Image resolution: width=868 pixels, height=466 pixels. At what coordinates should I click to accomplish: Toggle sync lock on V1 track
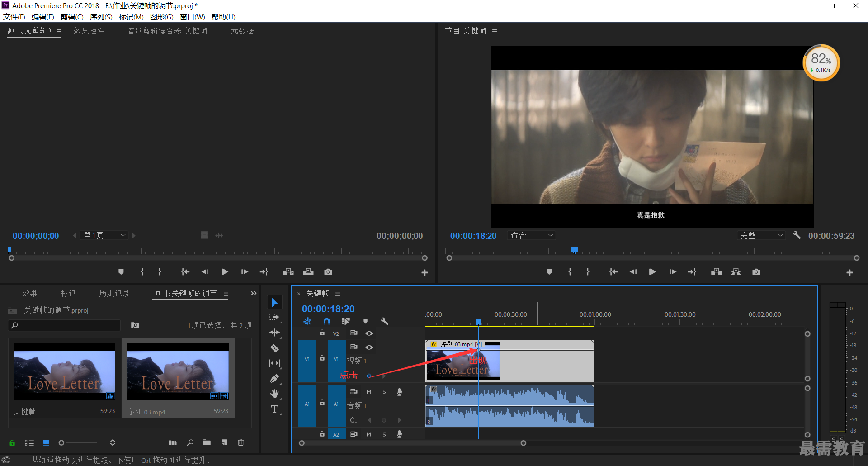click(x=354, y=347)
